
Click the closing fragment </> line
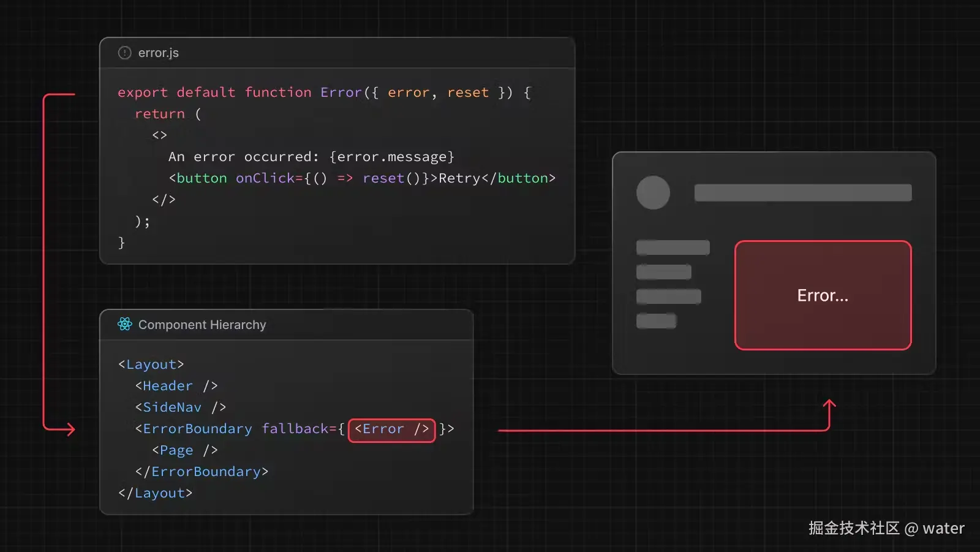coord(164,200)
